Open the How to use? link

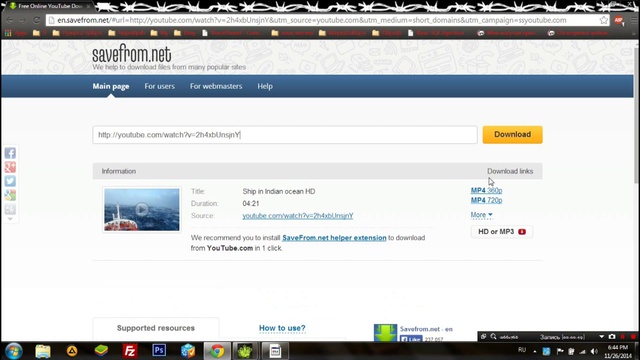pos(282,328)
